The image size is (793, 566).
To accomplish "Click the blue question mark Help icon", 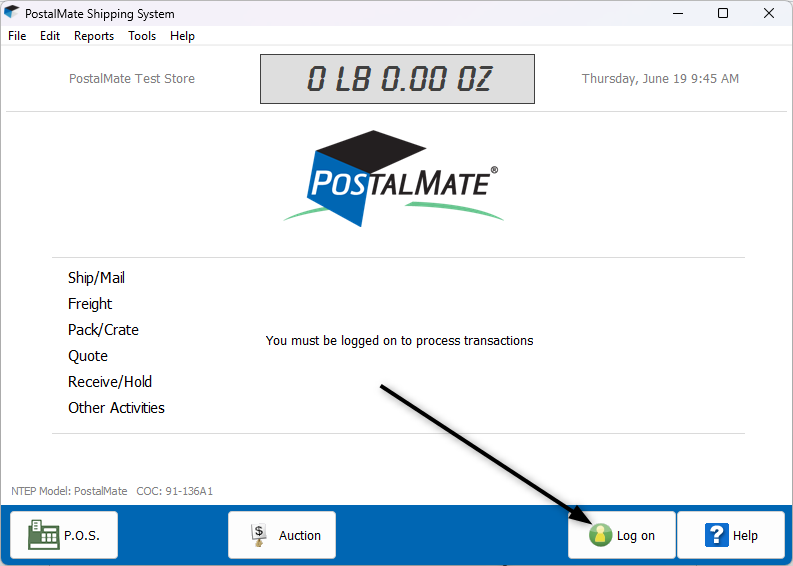I will [x=717, y=535].
